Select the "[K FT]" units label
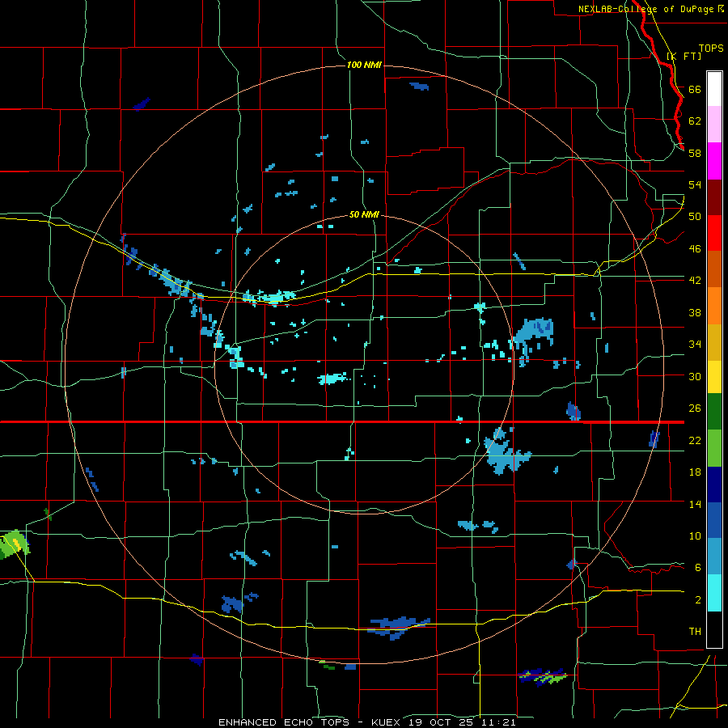 click(684, 56)
